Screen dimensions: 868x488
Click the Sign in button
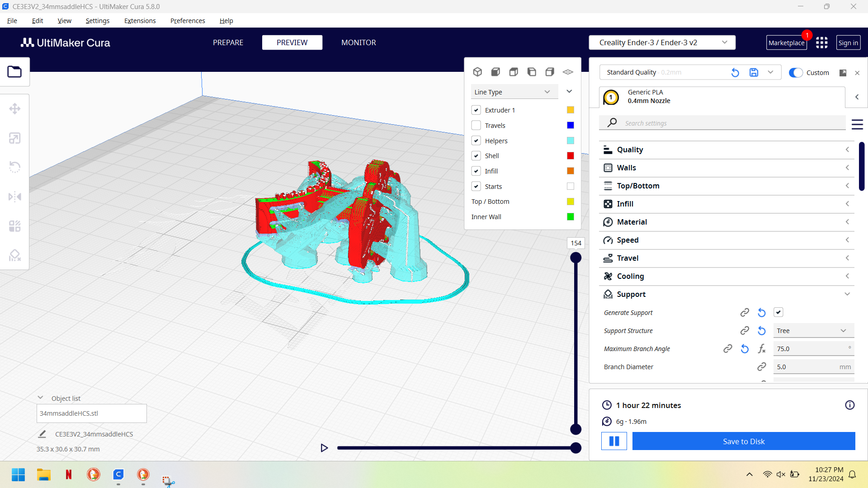(x=848, y=43)
